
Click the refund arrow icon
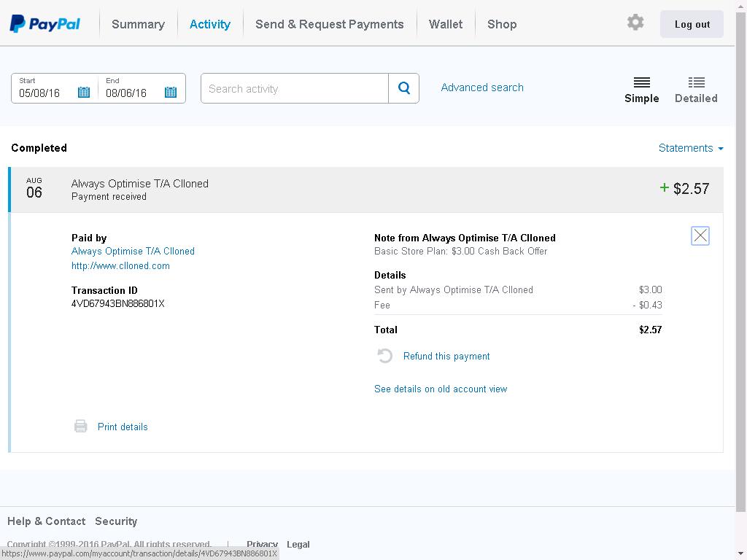pyautogui.click(x=385, y=356)
